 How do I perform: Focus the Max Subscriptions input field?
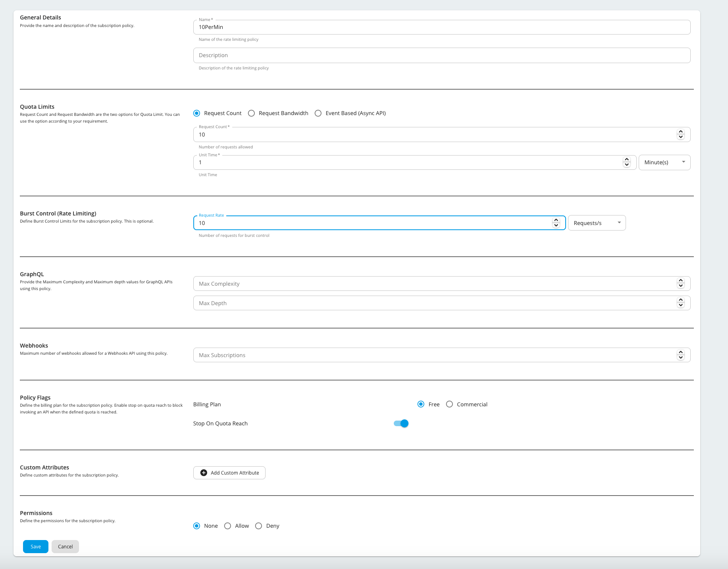(433, 355)
